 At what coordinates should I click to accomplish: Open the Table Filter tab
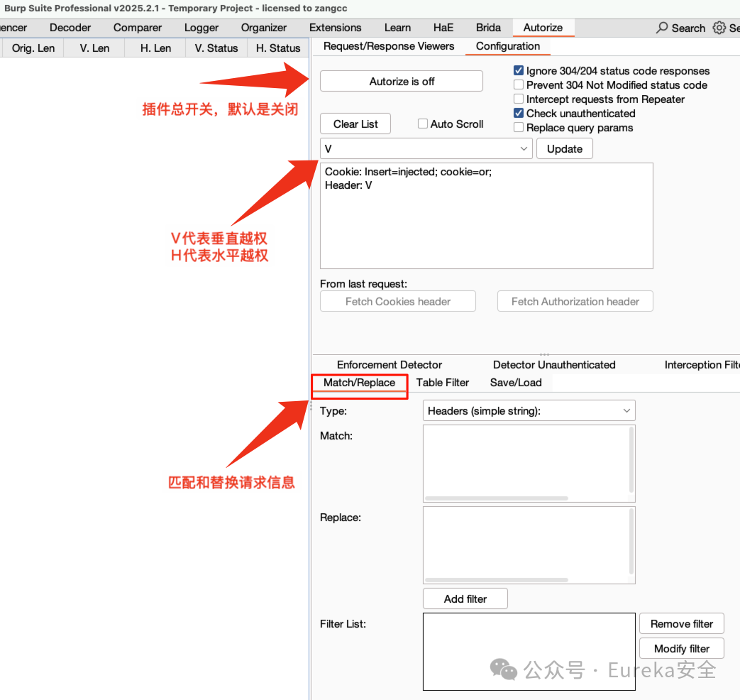pyautogui.click(x=443, y=383)
